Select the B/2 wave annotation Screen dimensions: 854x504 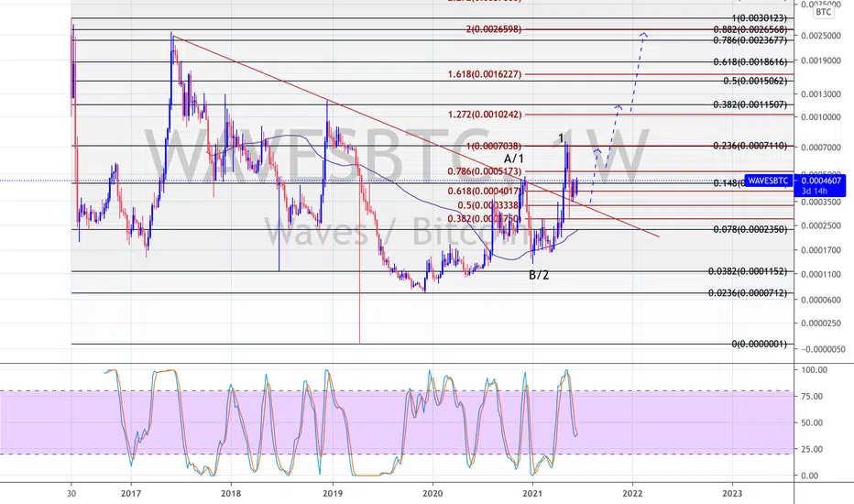[539, 275]
